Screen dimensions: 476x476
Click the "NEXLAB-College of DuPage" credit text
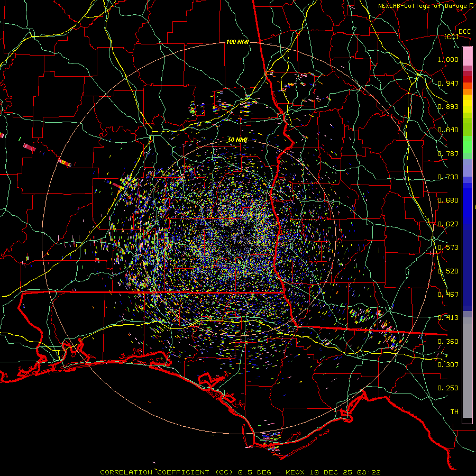[x=422, y=6]
